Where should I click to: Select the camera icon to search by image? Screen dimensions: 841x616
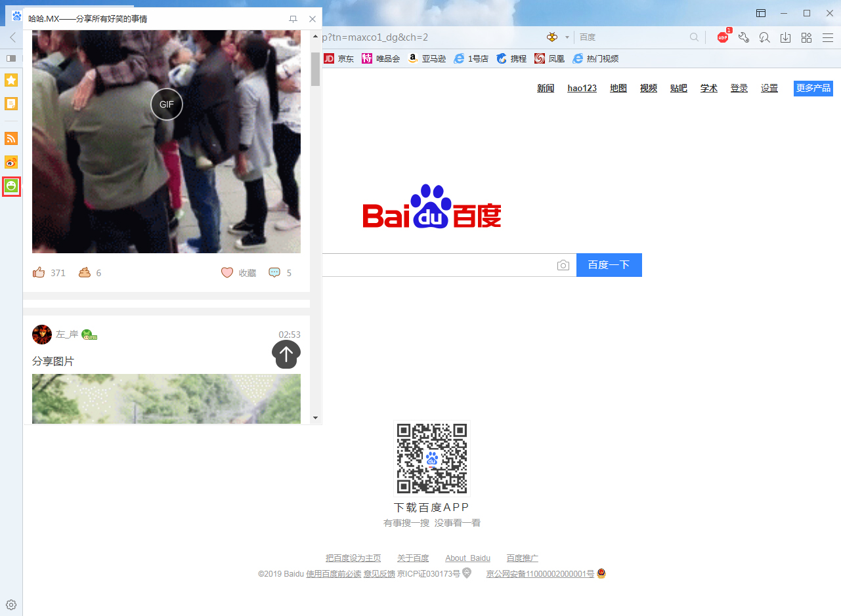point(563,264)
